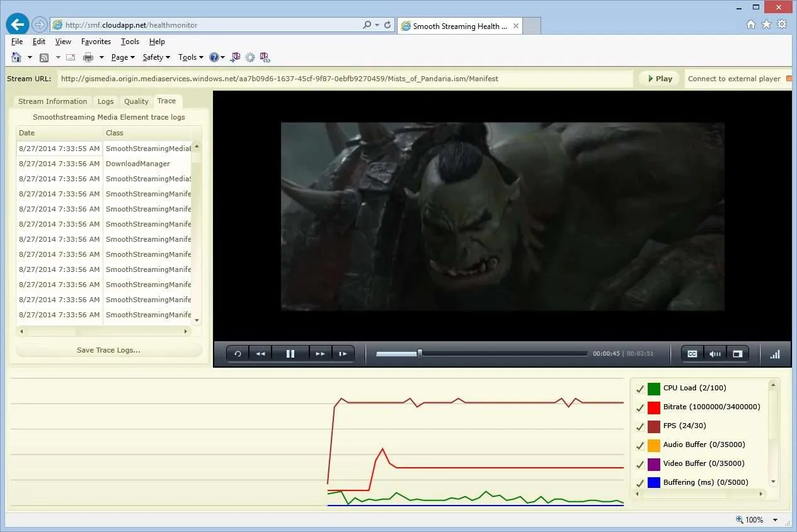Toggle closed captions CC button
The height and width of the screenshot is (532, 797).
coord(692,354)
